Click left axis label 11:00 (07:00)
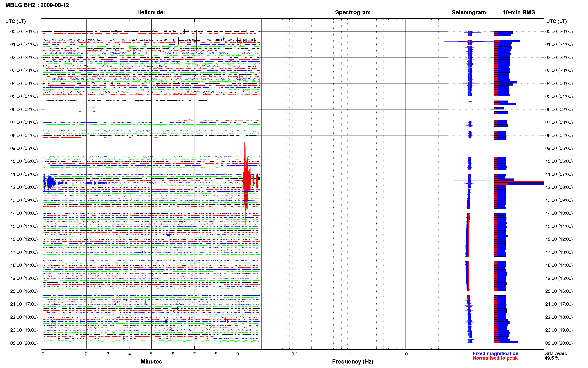The height and width of the screenshot is (368, 588). coord(24,174)
